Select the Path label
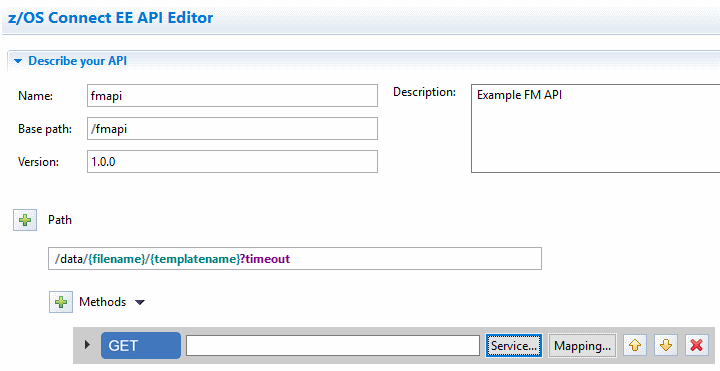This screenshot has height=371, width=720. 60,220
